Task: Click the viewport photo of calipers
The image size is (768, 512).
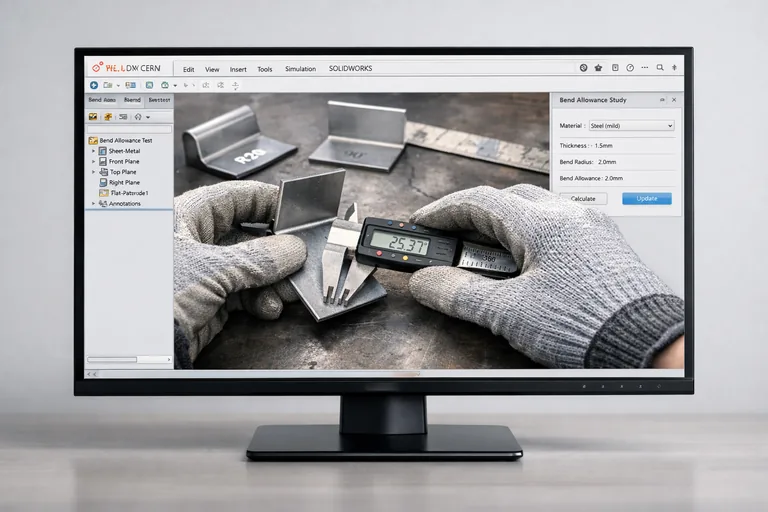Action: (x=362, y=230)
